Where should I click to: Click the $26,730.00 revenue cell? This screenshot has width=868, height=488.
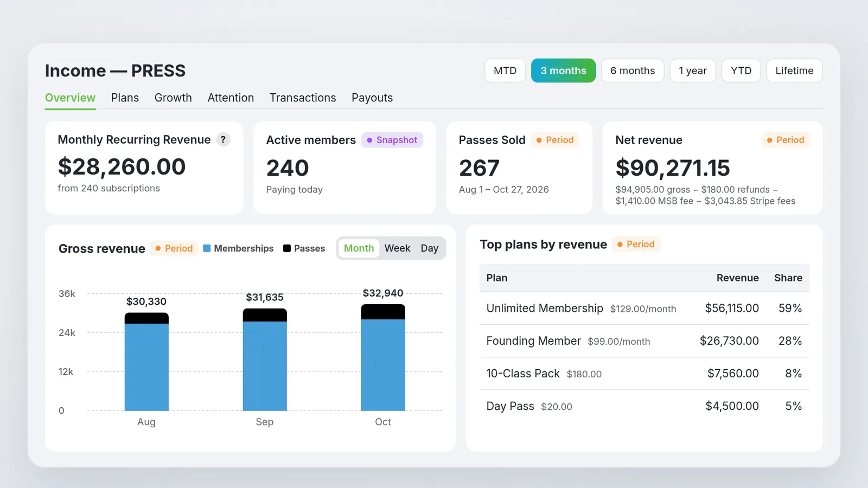(729, 341)
